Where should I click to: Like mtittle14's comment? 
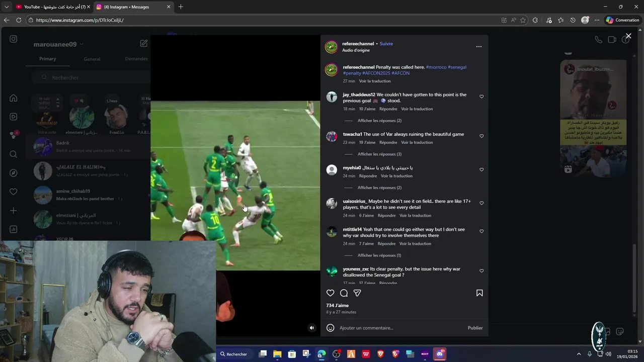[481, 231]
